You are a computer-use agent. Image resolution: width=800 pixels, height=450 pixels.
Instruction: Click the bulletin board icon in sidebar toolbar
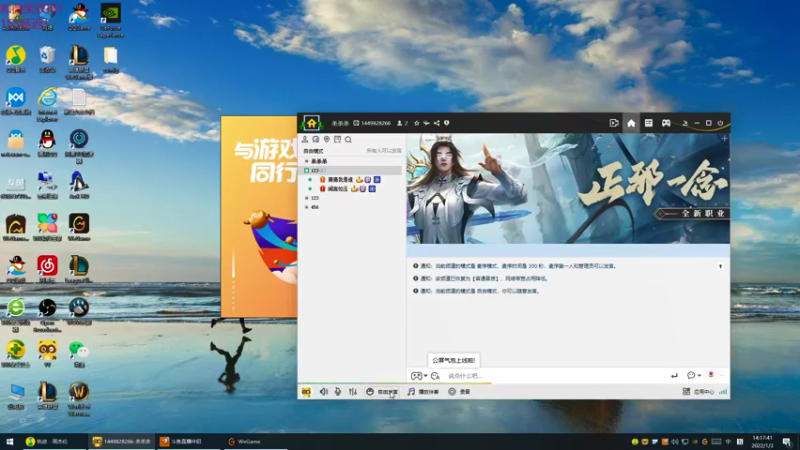(x=337, y=139)
